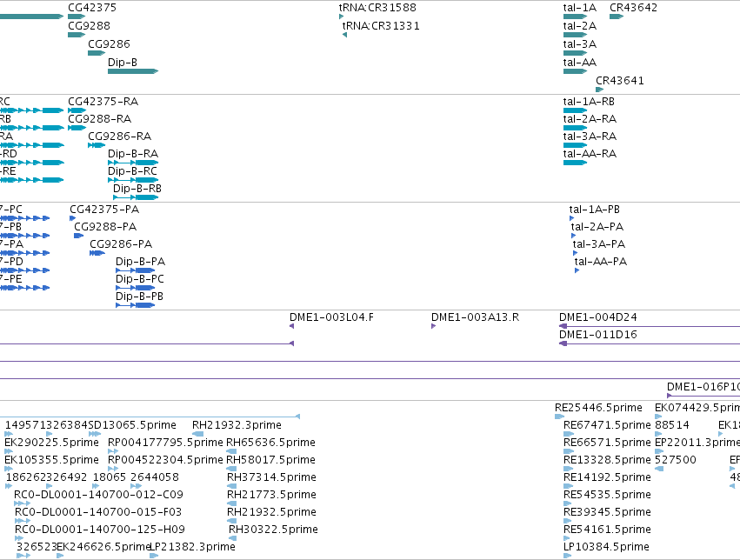The image size is (740, 560).
Task: Click the CR43642 gene feature
Action: (617, 17)
